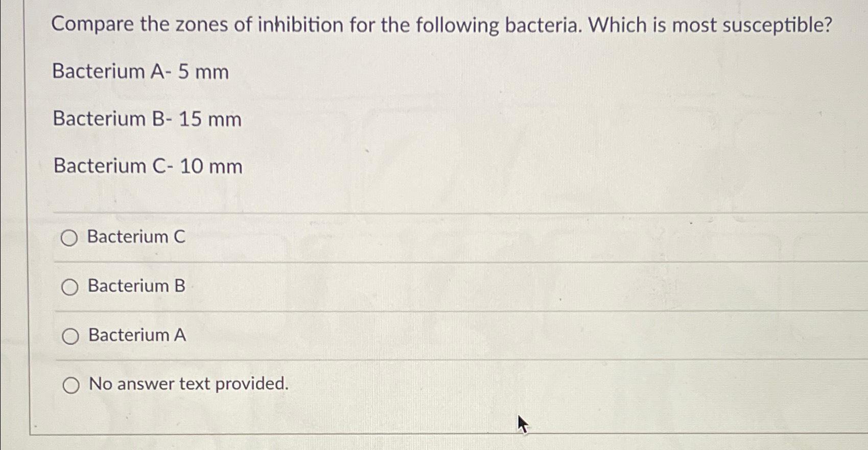868x450 pixels.
Task: Select the No answer text provided option
Action: click(x=71, y=385)
